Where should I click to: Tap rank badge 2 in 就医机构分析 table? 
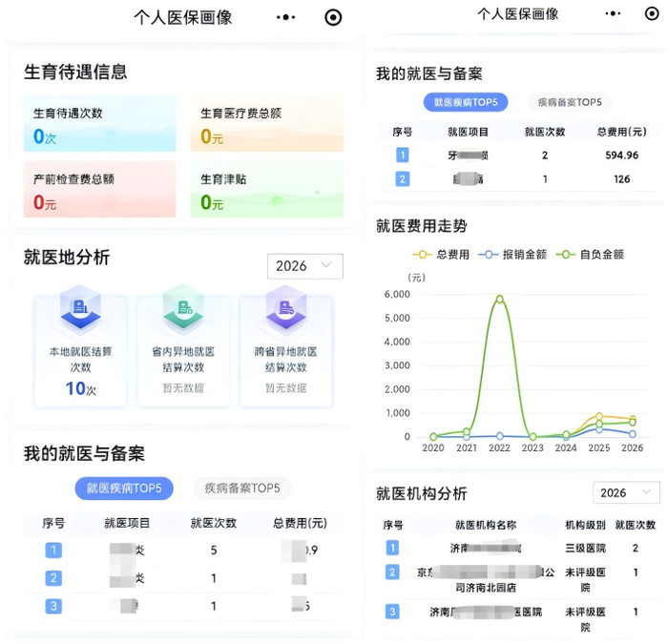coord(392,572)
